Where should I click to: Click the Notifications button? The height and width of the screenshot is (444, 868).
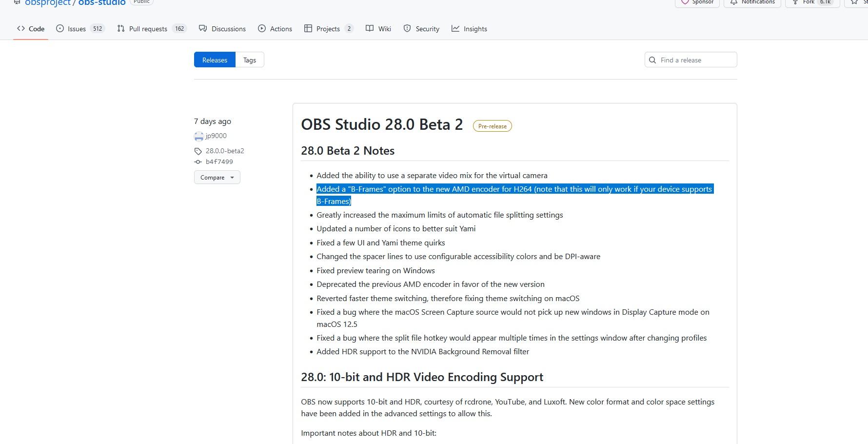752,2
